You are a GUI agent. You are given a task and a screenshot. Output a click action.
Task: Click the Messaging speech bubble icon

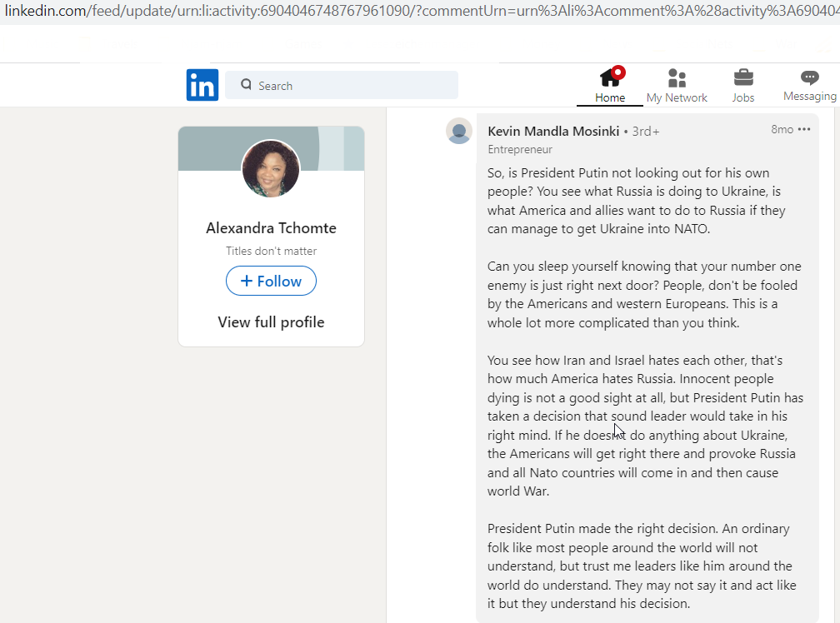(x=809, y=77)
